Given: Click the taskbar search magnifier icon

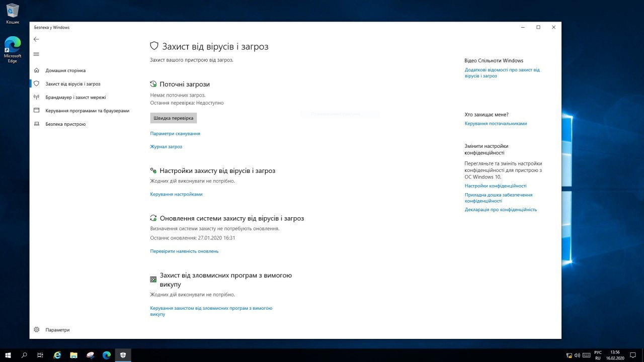Looking at the screenshot, I should point(24,355).
